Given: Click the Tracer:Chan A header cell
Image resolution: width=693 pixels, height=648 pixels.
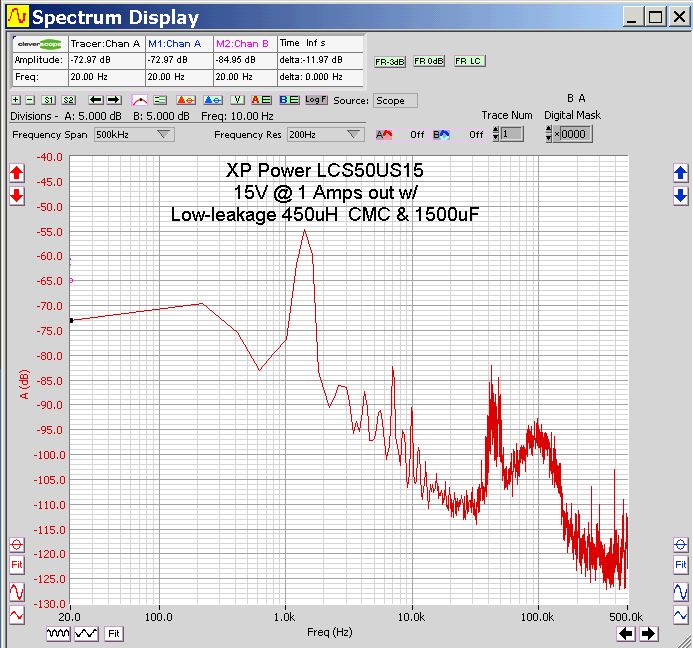Looking at the screenshot, I should pos(107,44).
